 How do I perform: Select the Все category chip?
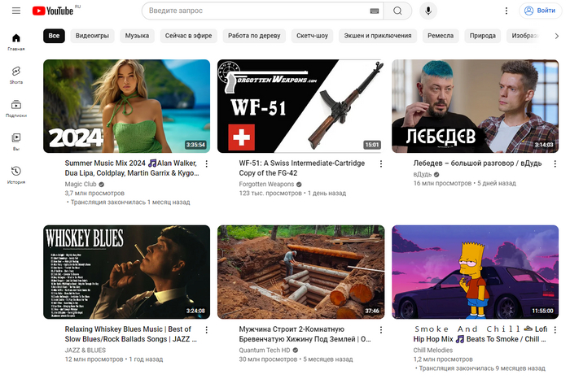point(54,36)
